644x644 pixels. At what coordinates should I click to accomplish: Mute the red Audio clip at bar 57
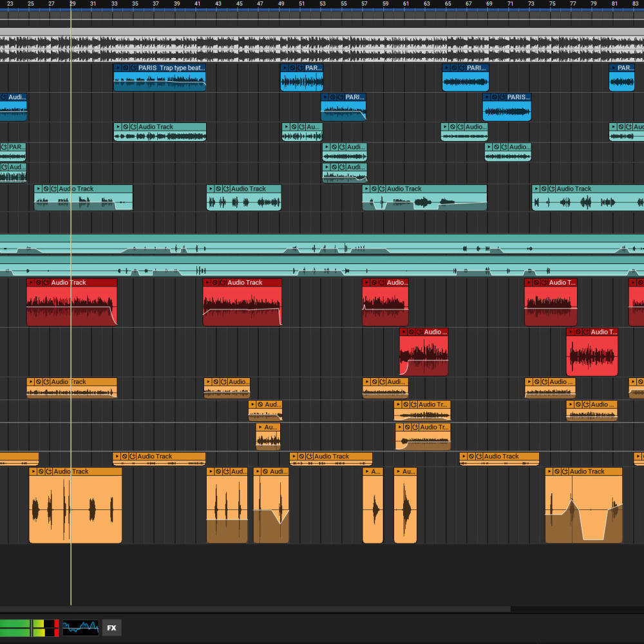coord(374,283)
